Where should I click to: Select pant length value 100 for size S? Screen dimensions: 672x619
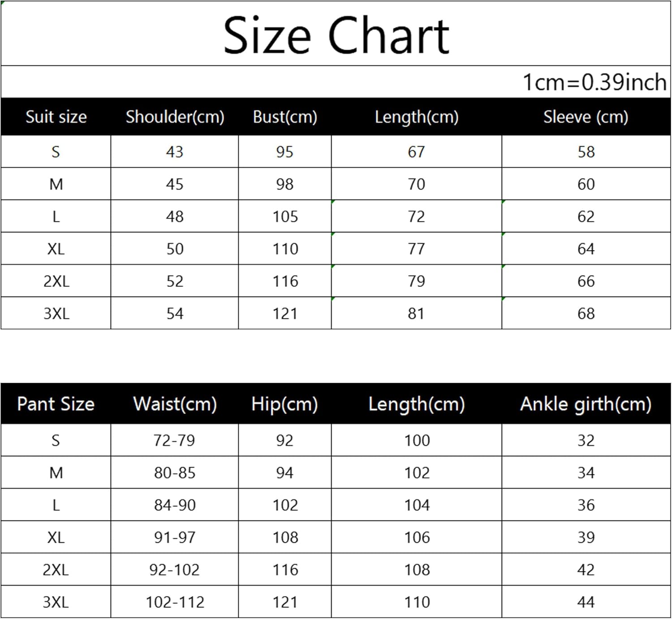417,441
